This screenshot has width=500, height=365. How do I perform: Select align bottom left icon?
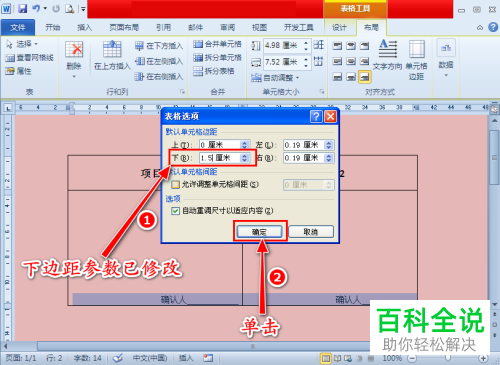pos(337,77)
